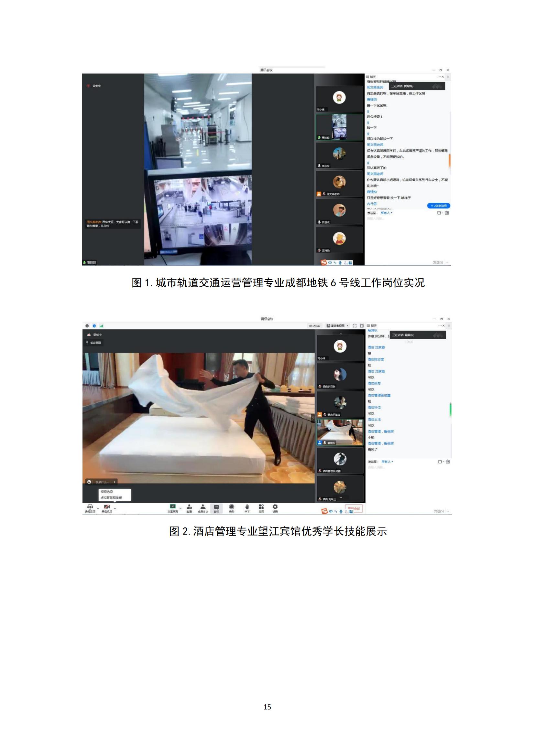535x756 pixels.
Task: Click the blue 2条新消息 new messages button
Action: tap(439, 206)
